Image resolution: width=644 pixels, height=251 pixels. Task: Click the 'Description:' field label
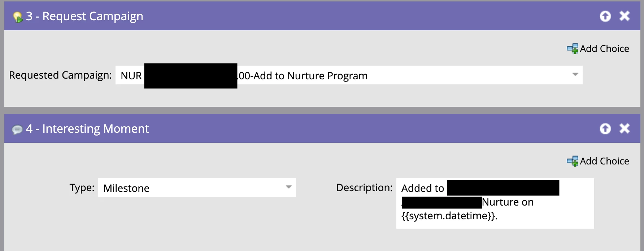pos(364,188)
